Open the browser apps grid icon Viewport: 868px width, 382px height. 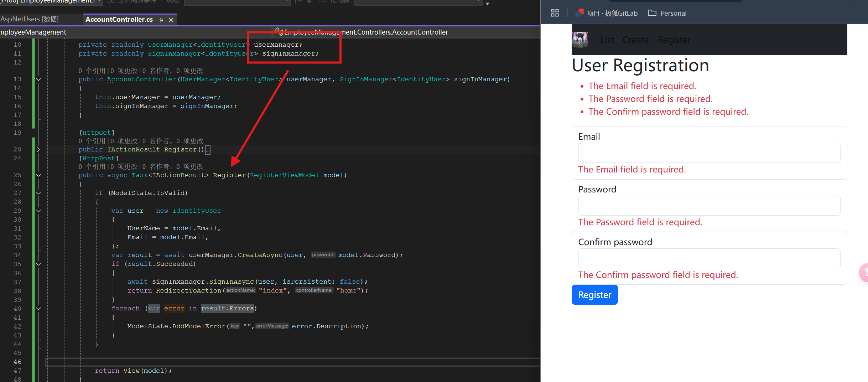555,13
